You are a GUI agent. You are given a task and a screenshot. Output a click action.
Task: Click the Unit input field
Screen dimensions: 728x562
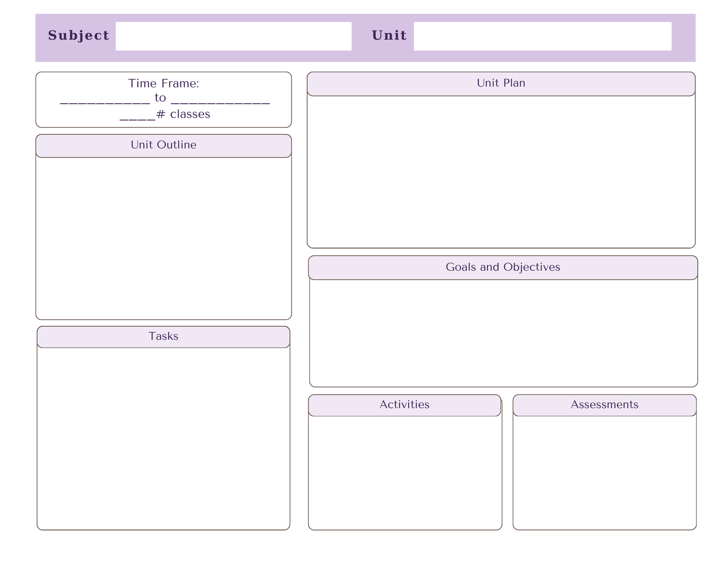pos(542,36)
